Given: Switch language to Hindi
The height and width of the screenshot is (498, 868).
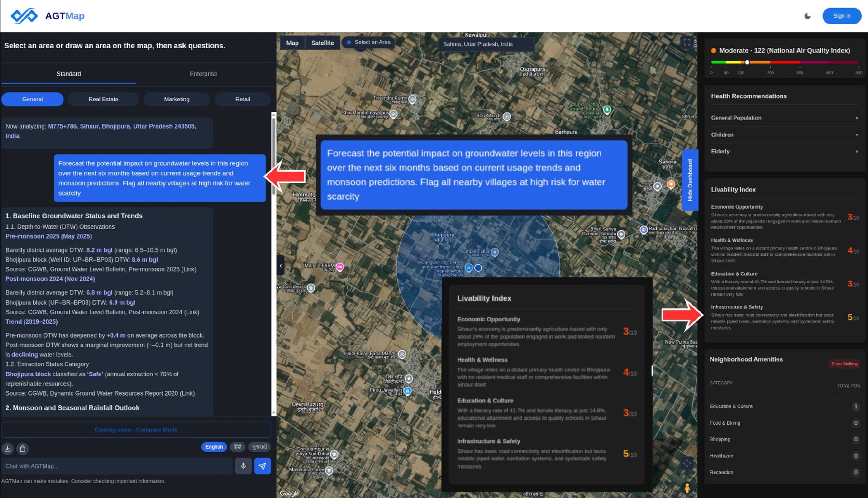Looking at the screenshot, I should click(238, 447).
